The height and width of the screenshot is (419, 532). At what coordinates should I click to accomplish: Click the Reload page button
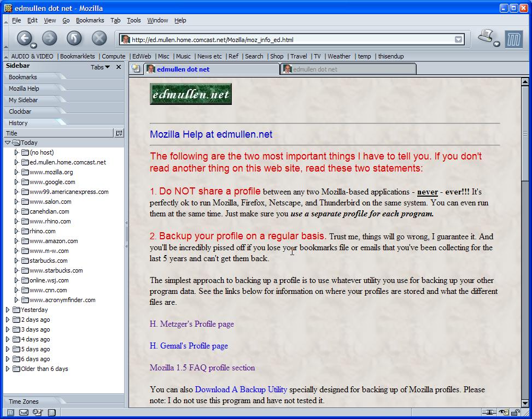pyautogui.click(x=74, y=38)
